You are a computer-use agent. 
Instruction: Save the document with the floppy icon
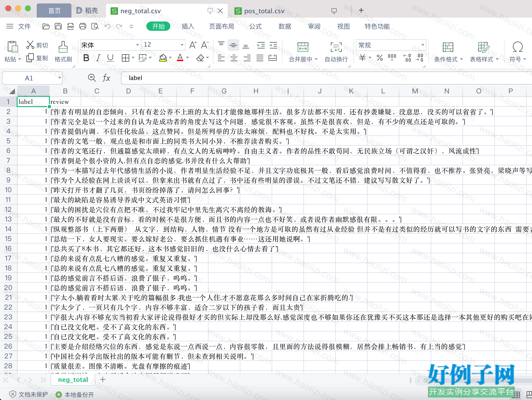click(58, 26)
